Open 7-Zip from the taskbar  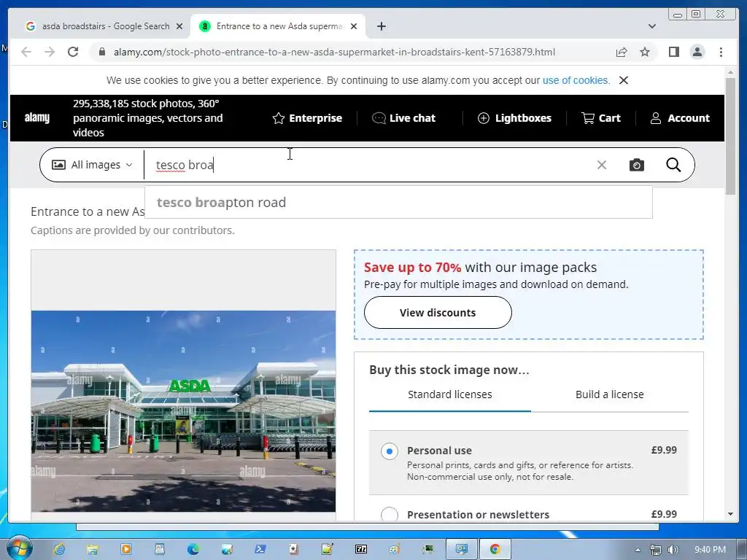pyautogui.click(x=361, y=549)
